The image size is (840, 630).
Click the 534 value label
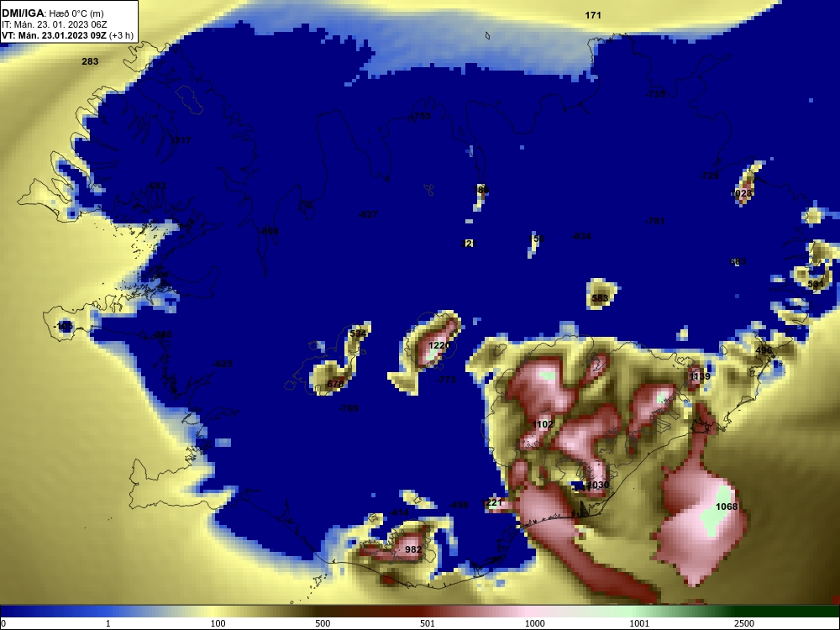point(357,333)
